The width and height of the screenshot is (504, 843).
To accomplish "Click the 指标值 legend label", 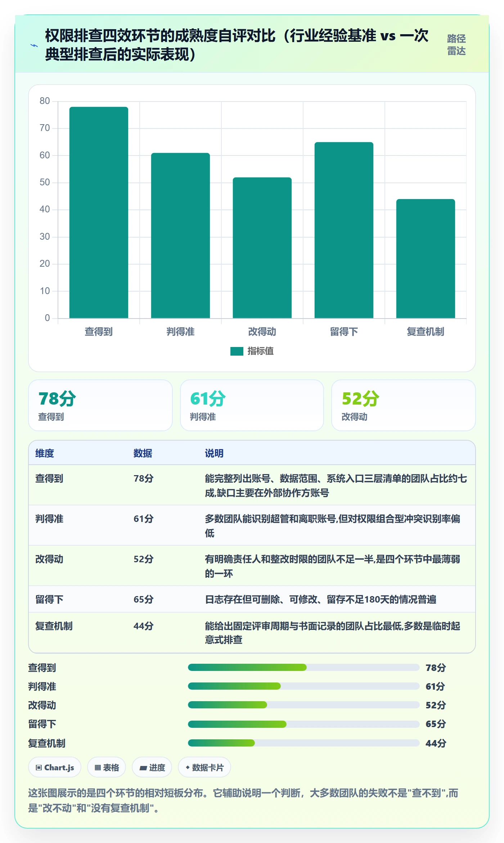I will pos(261,351).
